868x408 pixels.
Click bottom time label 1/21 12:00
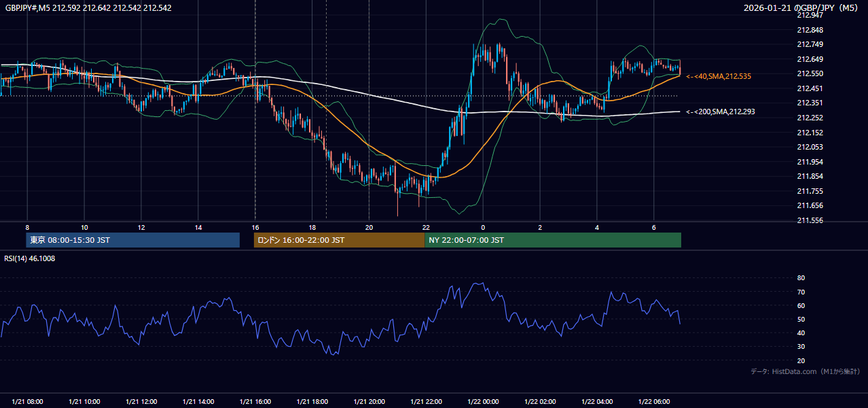(x=141, y=401)
